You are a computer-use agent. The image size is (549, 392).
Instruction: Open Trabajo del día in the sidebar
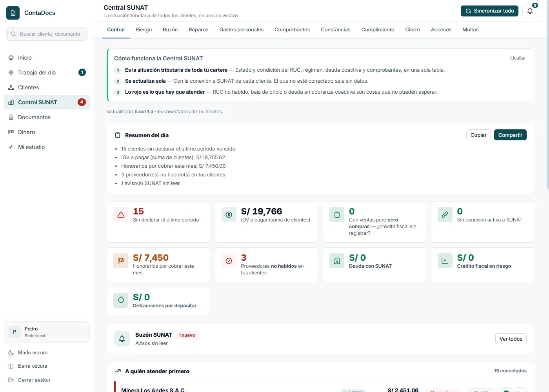(x=47, y=73)
